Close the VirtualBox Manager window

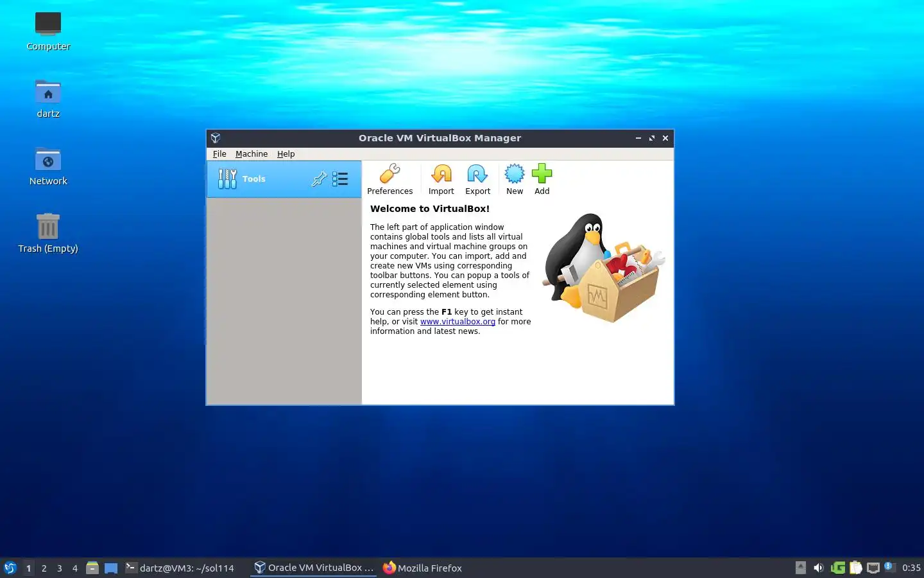point(665,138)
